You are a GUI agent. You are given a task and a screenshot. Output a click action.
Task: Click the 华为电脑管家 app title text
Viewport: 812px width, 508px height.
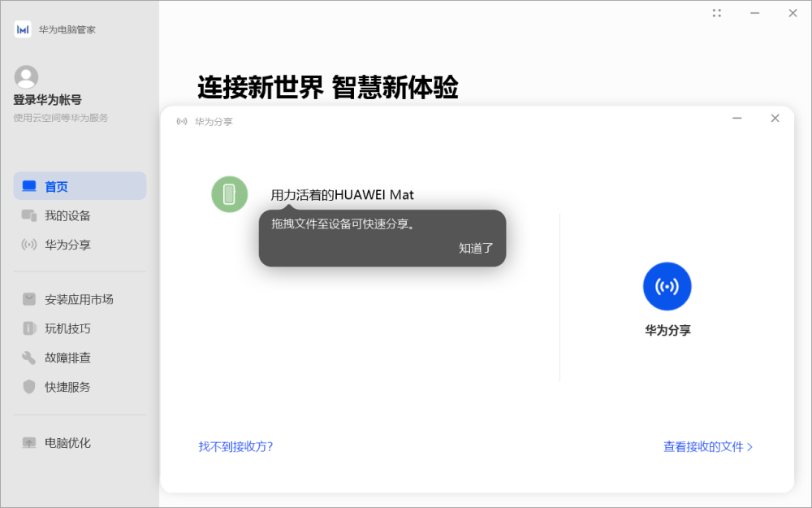coord(67,30)
